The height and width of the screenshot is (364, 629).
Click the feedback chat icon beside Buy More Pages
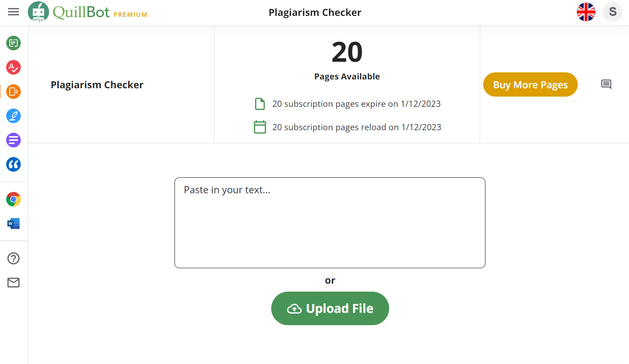tap(606, 84)
